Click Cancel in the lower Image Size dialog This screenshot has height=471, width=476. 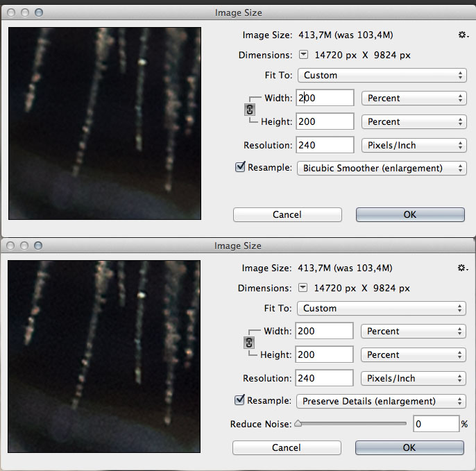287,447
